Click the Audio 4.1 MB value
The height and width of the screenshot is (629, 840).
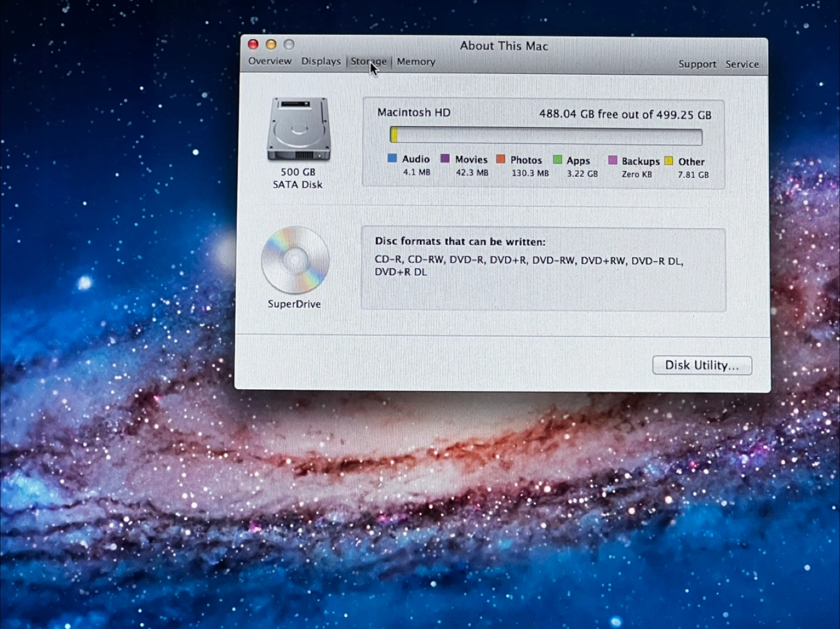click(x=416, y=172)
